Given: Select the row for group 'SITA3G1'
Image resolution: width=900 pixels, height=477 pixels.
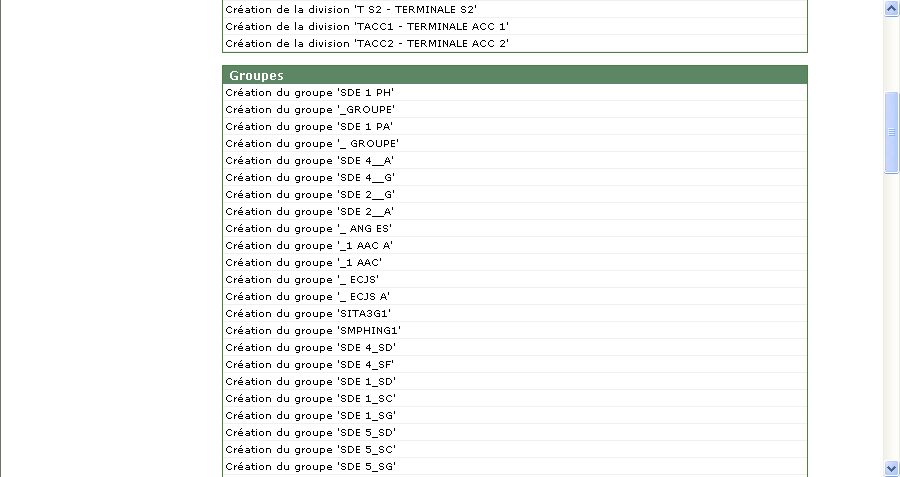Looking at the screenshot, I should 515,313.
